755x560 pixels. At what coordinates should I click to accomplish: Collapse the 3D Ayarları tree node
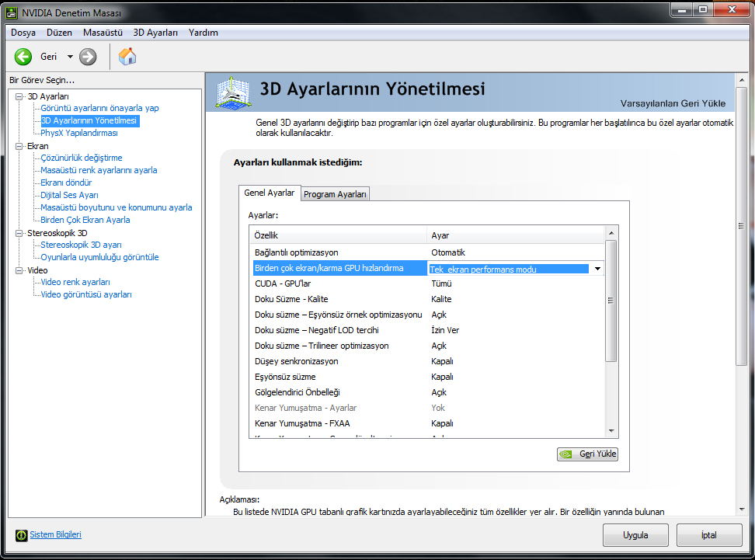click(19, 96)
